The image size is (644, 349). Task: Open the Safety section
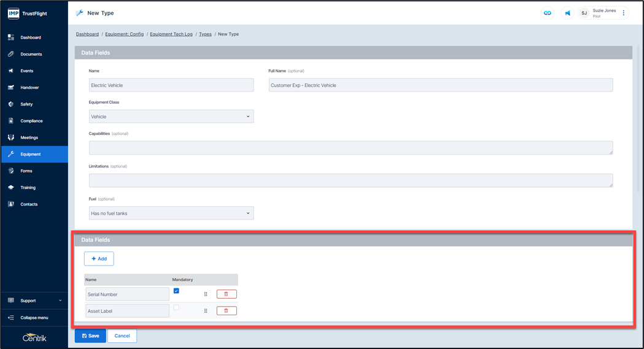coord(34,104)
